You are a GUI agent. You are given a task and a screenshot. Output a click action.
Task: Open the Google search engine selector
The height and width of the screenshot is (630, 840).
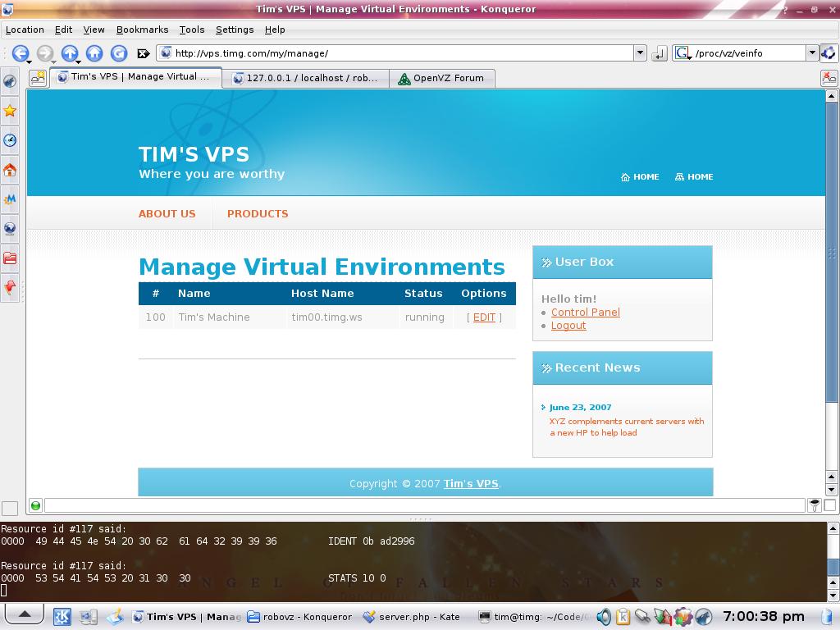pos(682,53)
